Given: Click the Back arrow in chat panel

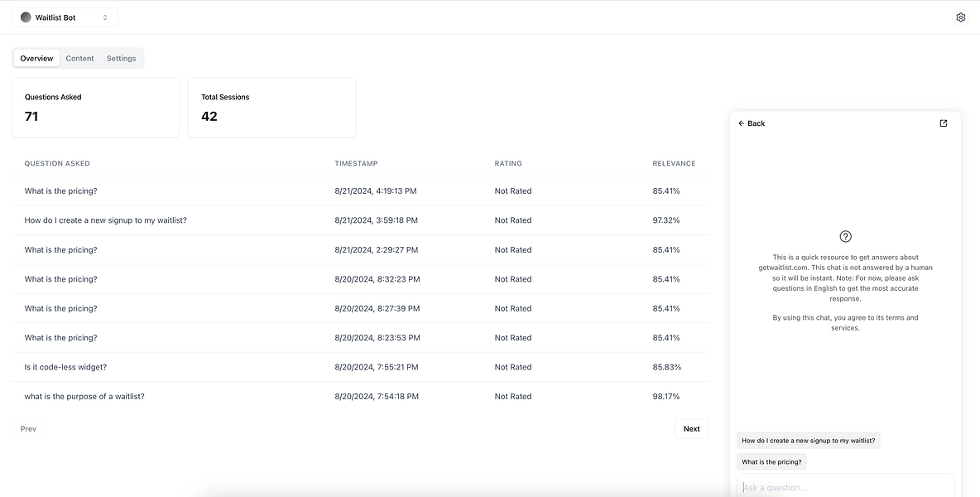Looking at the screenshot, I should [x=752, y=123].
